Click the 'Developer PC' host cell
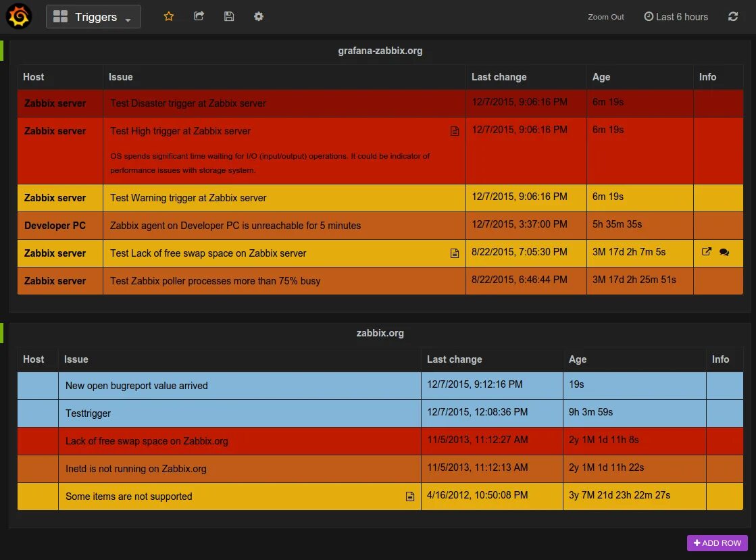This screenshot has height=560, width=756. point(60,226)
